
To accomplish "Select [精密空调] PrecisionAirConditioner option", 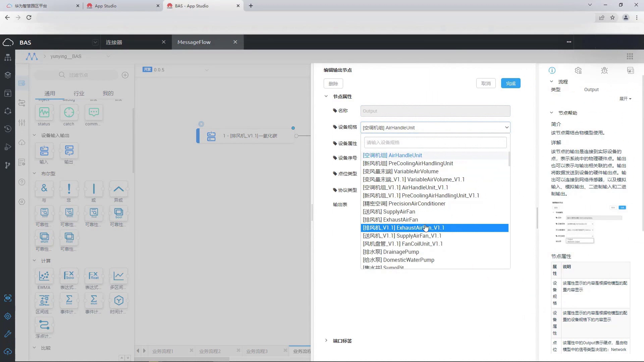I will pyautogui.click(x=435, y=203).
